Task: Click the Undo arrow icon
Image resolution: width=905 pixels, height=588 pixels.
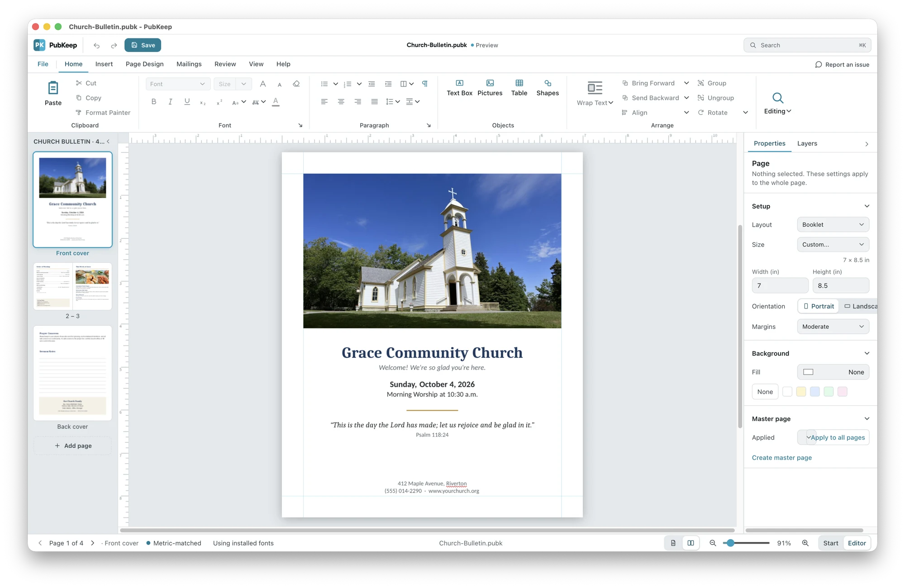Action: click(x=96, y=45)
